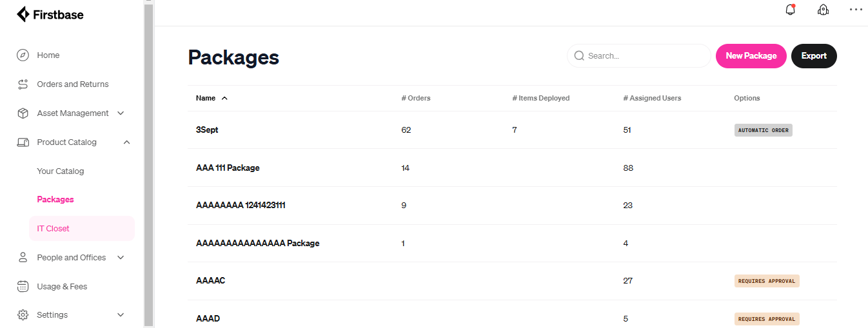
Task: Focus the packages Search field
Action: pos(638,56)
